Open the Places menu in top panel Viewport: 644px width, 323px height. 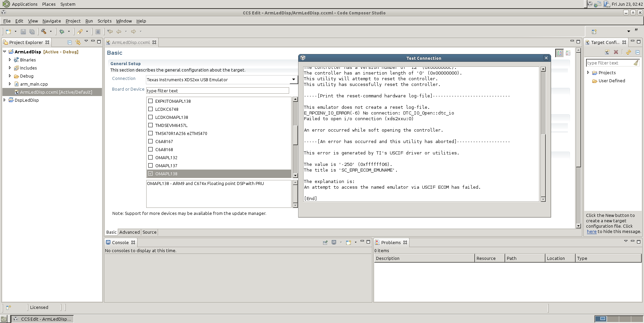pos(49,4)
